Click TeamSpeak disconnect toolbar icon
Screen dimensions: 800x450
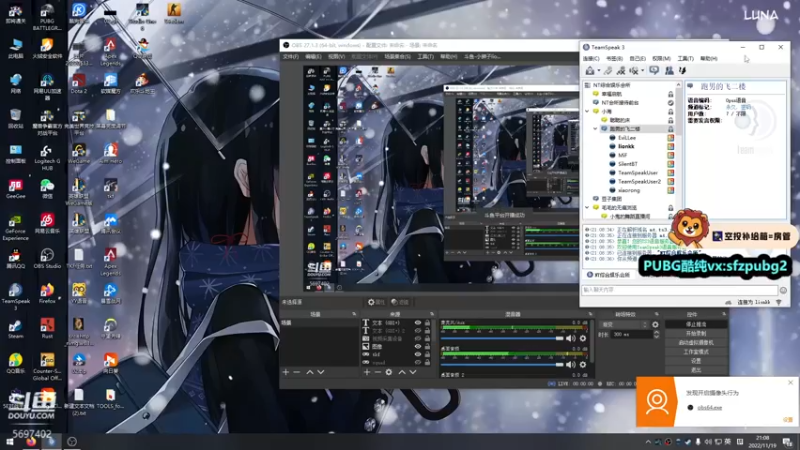tap(608, 70)
